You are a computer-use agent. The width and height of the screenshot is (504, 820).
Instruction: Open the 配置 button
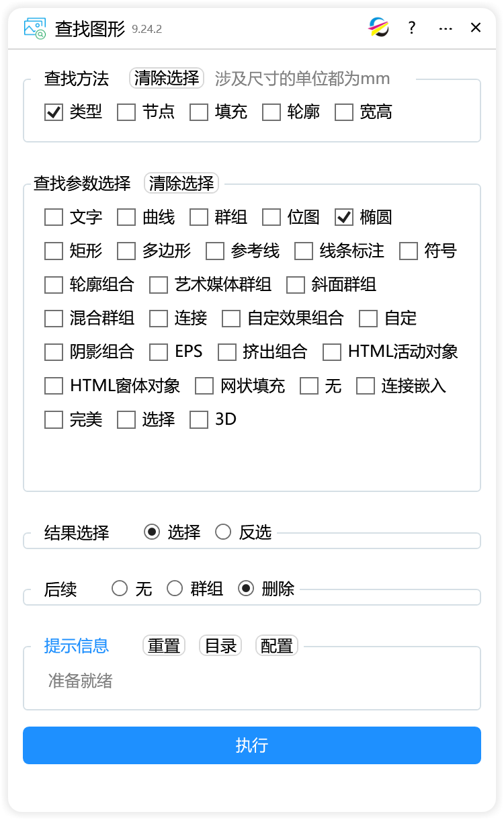point(277,646)
